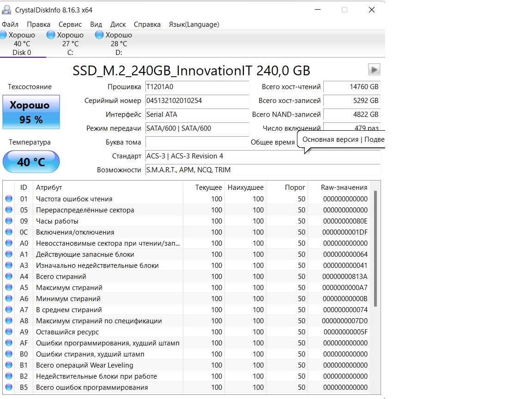Click status dot of attribute A6 row
This screenshot has width=532, height=399.
click(9, 298)
